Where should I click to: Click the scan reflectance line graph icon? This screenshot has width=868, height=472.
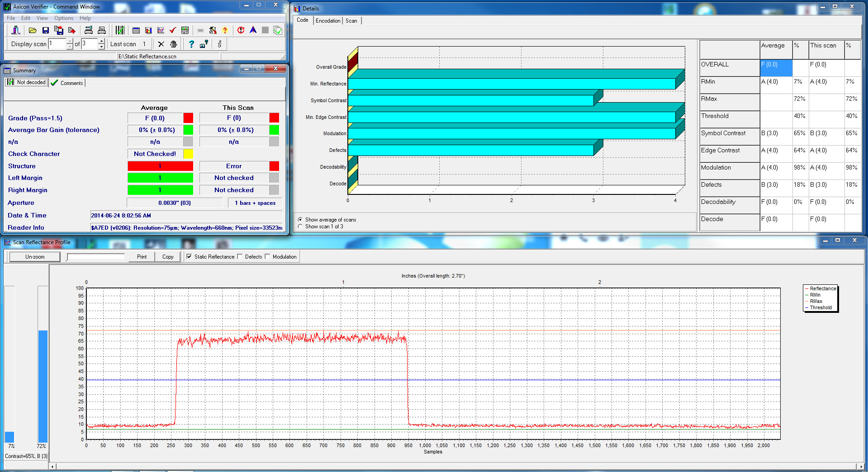161,30
